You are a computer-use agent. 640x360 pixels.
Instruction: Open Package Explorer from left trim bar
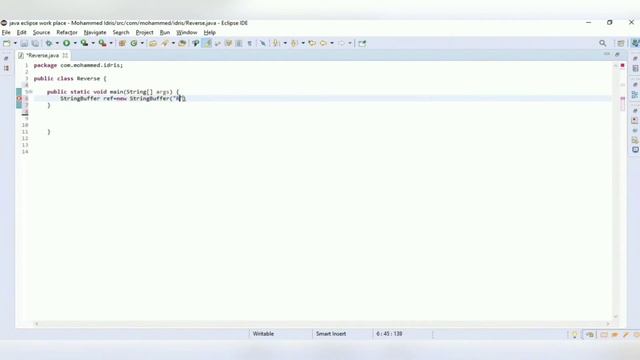[6, 68]
